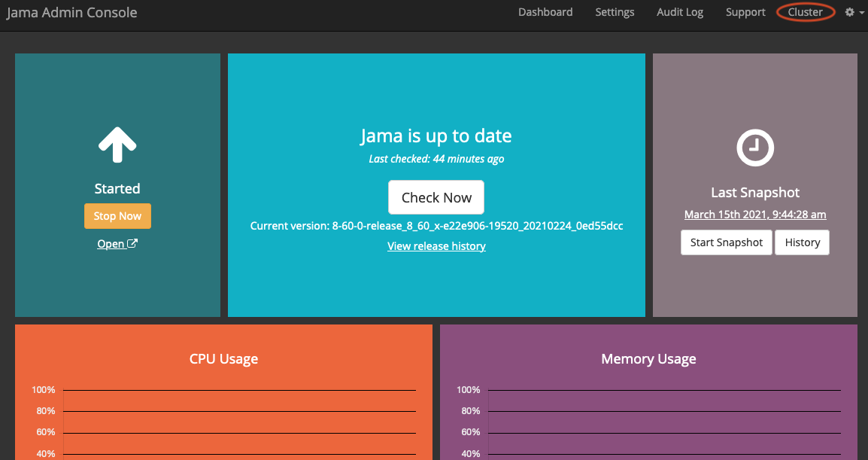This screenshot has height=460, width=868.
Task: Open the March 15th 2021 snapshot link
Action: click(x=755, y=215)
